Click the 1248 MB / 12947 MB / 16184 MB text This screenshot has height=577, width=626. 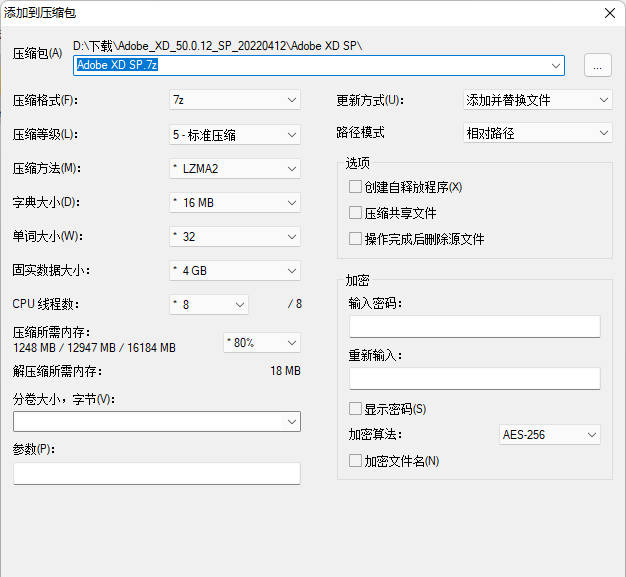pos(94,348)
